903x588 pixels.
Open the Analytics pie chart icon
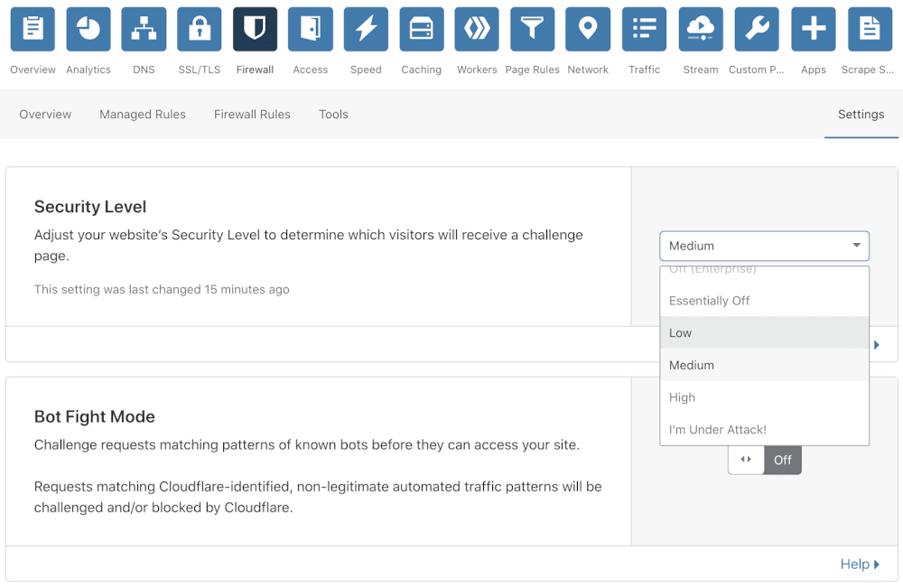pyautogui.click(x=88, y=30)
